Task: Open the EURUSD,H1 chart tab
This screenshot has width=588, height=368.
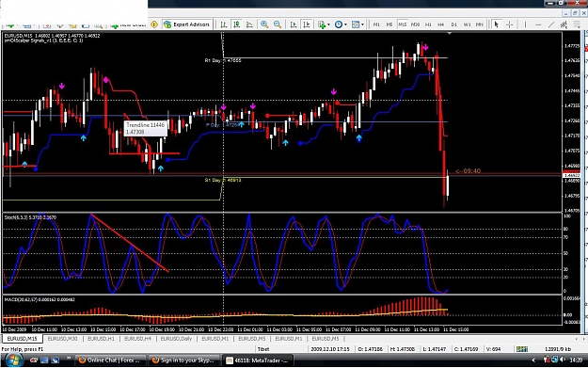Action: pyautogui.click(x=101, y=339)
